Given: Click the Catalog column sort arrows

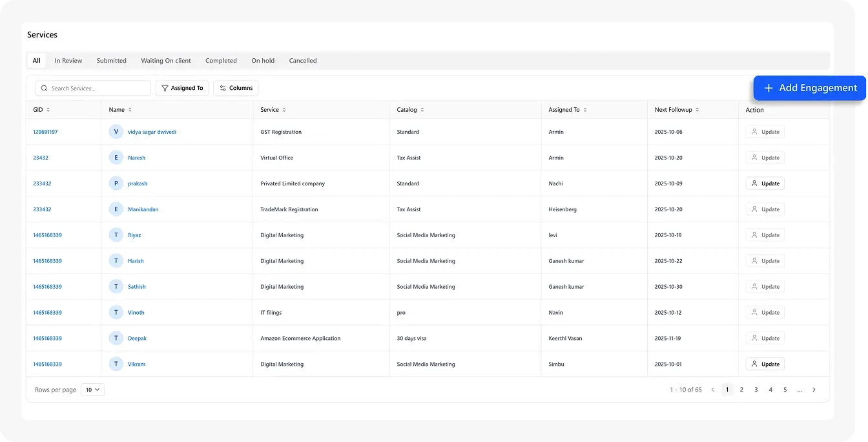Looking at the screenshot, I should 422,110.
